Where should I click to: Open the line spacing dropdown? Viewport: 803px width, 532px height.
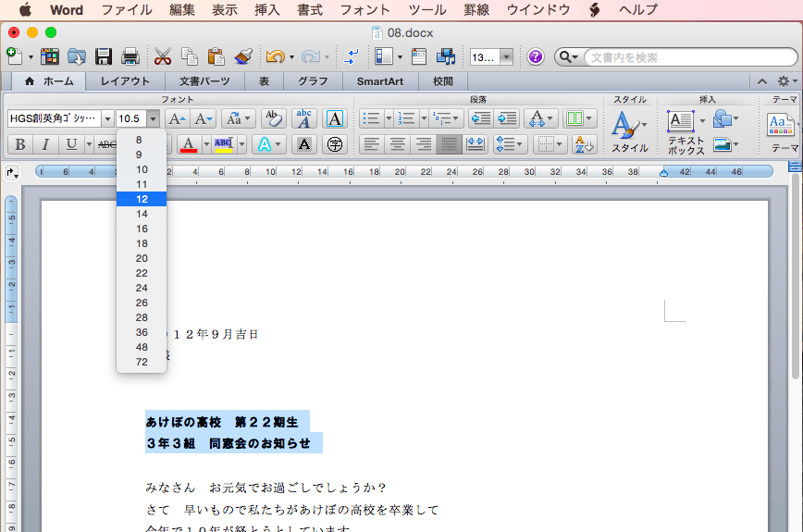point(510,144)
